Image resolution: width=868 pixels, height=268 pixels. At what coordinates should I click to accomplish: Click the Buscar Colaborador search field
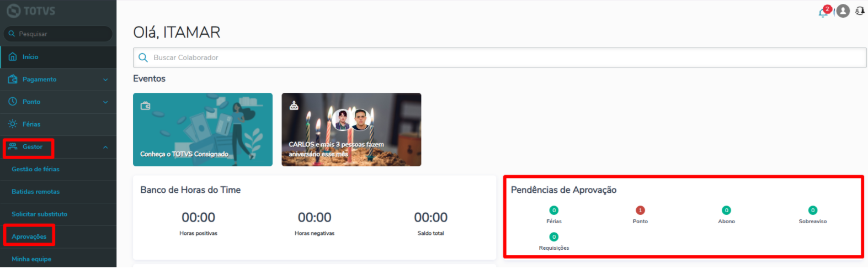(x=499, y=57)
